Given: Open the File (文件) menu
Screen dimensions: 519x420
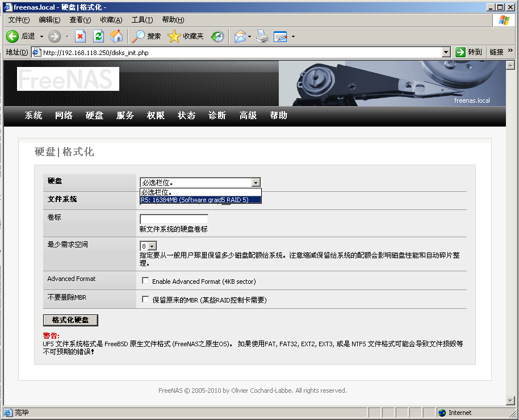Looking at the screenshot, I should [19, 20].
